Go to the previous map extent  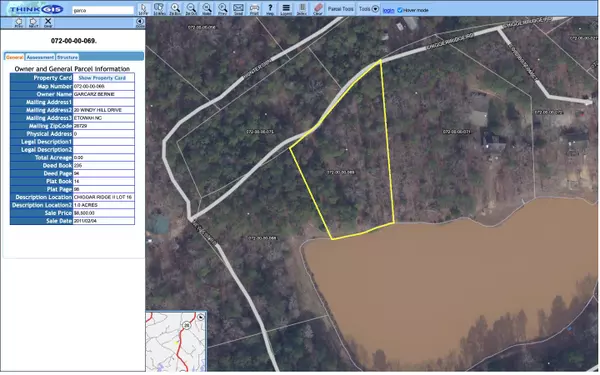[x=222, y=9]
